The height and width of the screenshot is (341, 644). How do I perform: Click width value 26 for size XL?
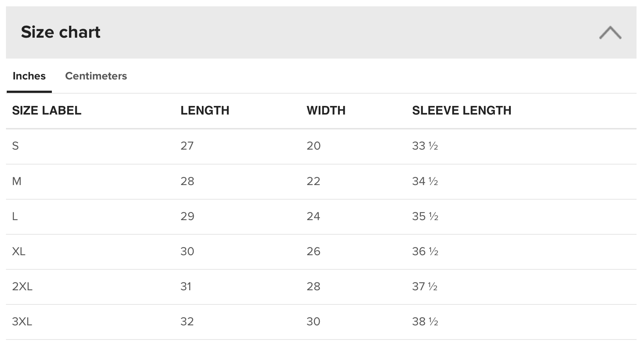click(313, 251)
